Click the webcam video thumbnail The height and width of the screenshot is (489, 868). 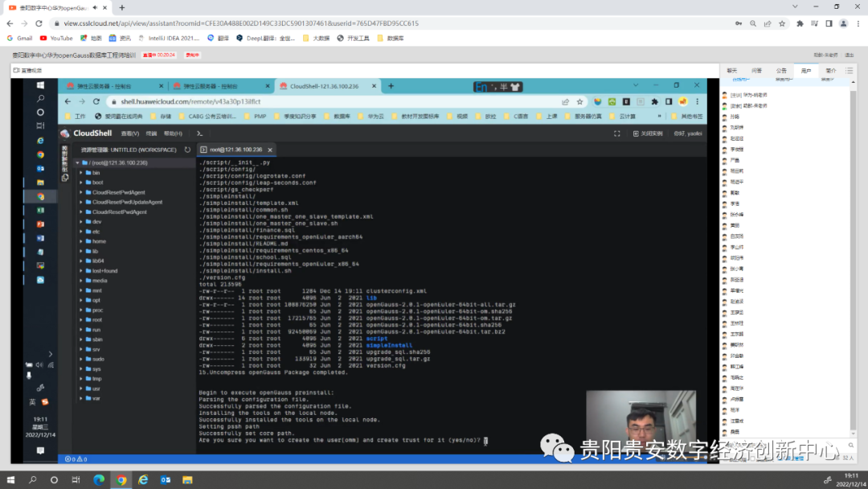point(641,422)
